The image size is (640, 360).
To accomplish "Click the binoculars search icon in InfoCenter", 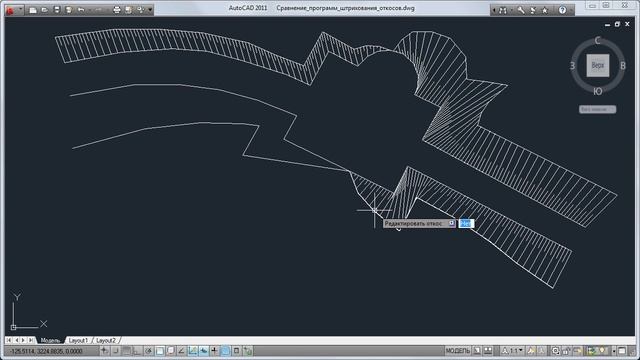I will coord(503,10).
